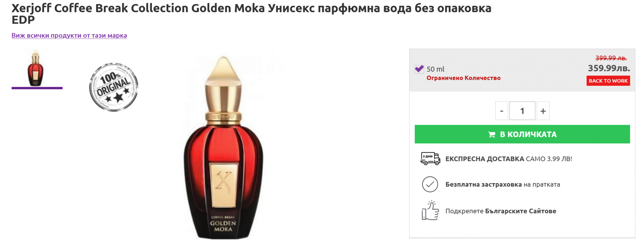Click the circled checkmark insurance icon
This screenshot has height=244, width=644.
coord(430,184)
